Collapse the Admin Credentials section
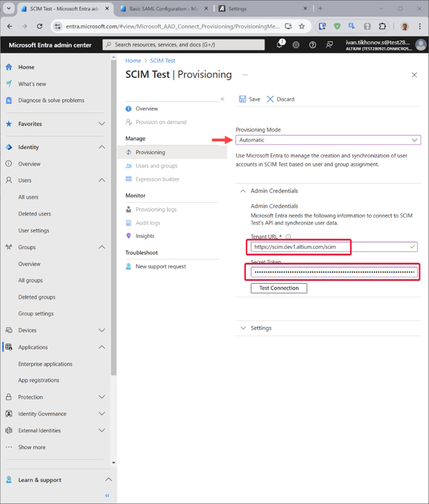Viewport: 429px width, 504px height. click(243, 191)
